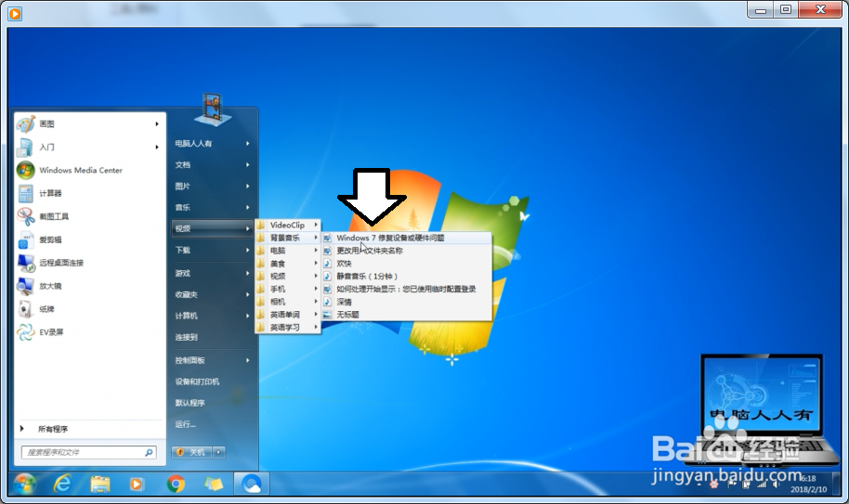The width and height of the screenshot is (849, 504).
Task: Click the Action Center flag in tray
Action: point(732,484)
